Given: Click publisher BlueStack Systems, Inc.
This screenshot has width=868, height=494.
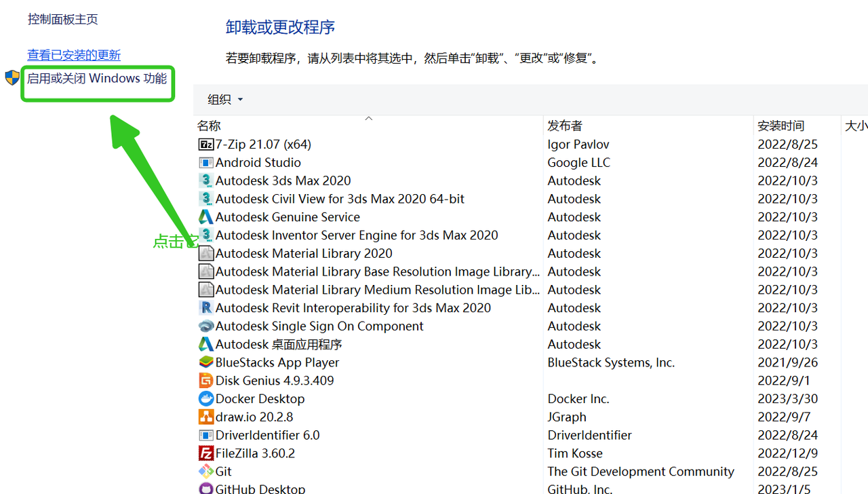Looking at the screenshot, I should tap(611, 362).
